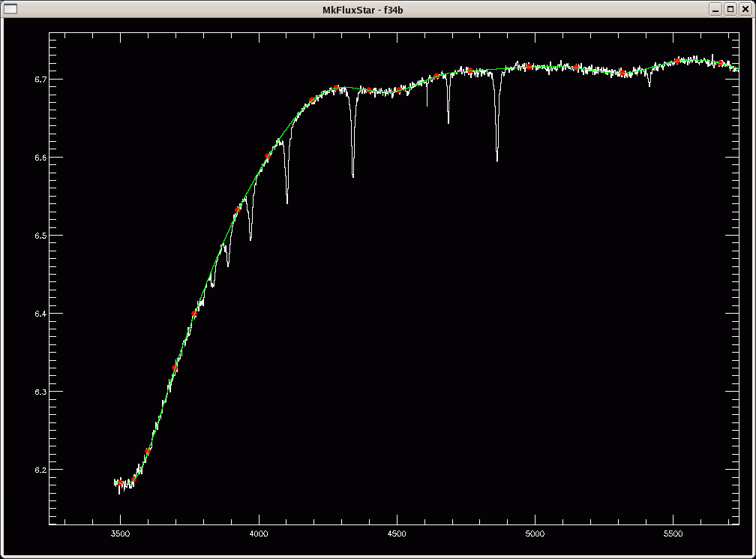
Task: Pick the red knot nearest wavelength 5000
Action: point(529,67)
